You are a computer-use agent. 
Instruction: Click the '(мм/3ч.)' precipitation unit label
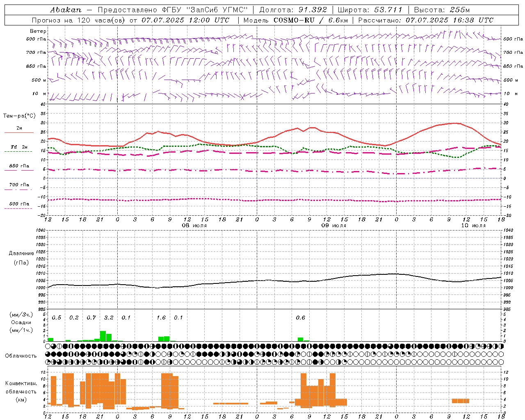coord(21,315)
